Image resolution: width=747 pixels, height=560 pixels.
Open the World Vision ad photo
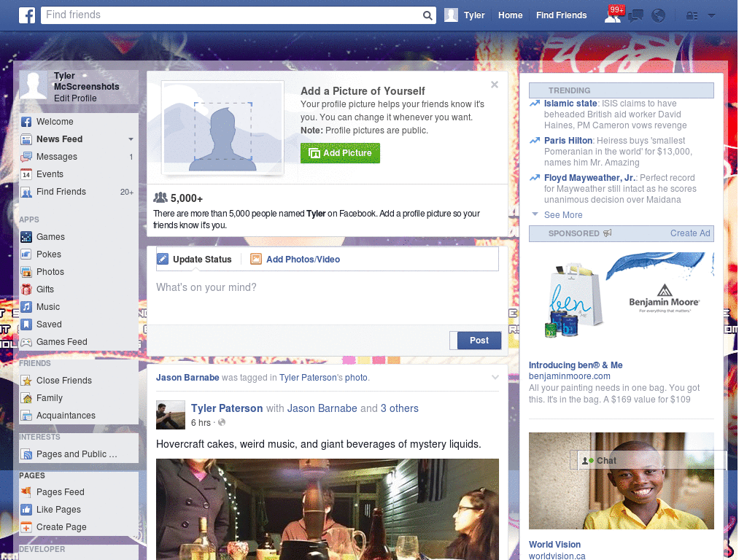[622, 481]
